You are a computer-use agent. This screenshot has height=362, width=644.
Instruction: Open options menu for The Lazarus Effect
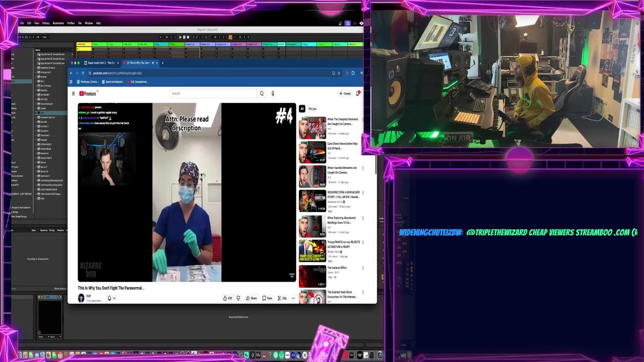[x=363, y=268]
